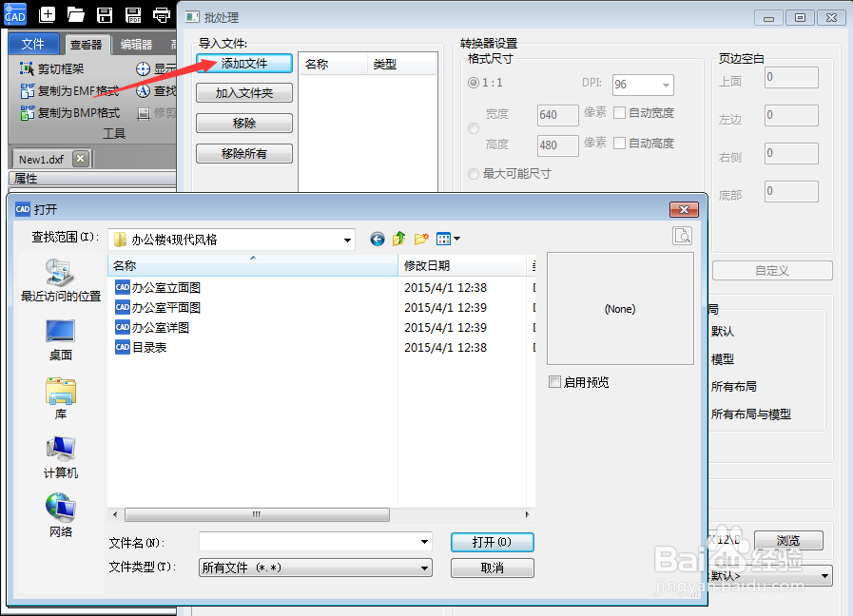Screen dimensions: 853x616
Task: Open the 查找范围 location dropdown
Action: pos(345,239)
